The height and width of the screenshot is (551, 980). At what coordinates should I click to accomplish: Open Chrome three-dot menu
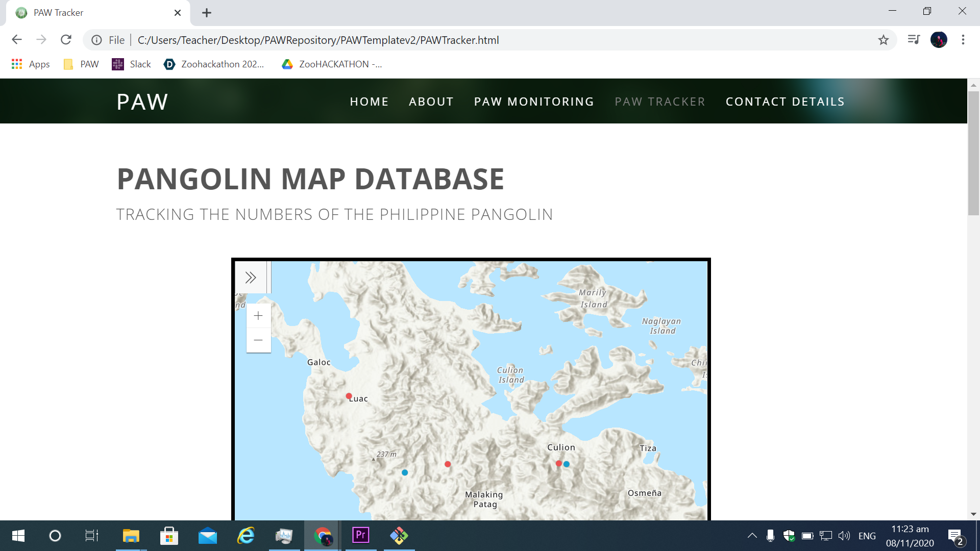point(963,40)
